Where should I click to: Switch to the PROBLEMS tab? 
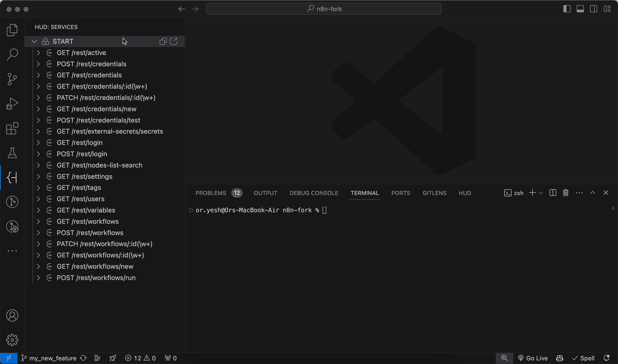(x=211, y=193)
